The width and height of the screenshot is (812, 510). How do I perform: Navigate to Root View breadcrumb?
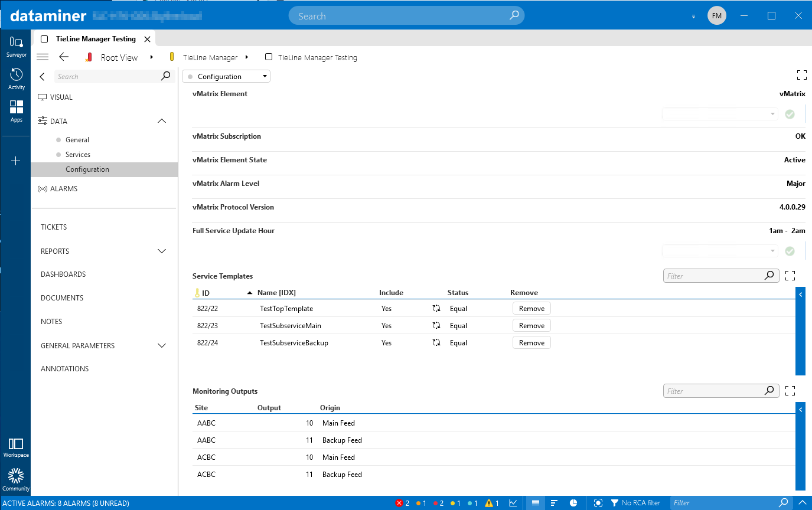point(119,57)
